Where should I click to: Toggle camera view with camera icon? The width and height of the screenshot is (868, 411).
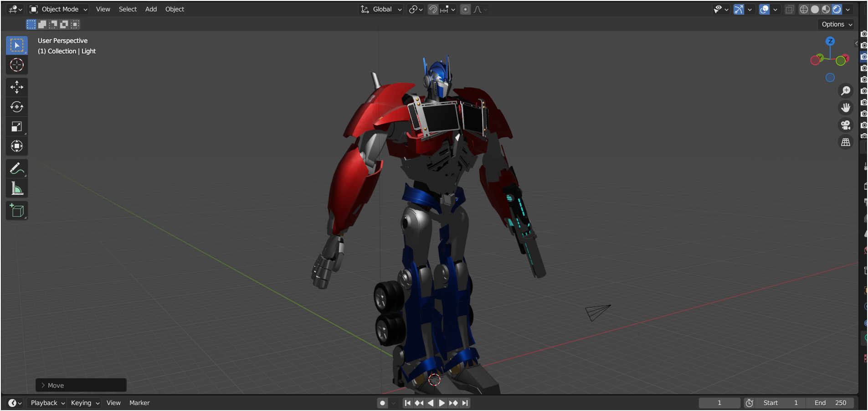click(846, 125)
